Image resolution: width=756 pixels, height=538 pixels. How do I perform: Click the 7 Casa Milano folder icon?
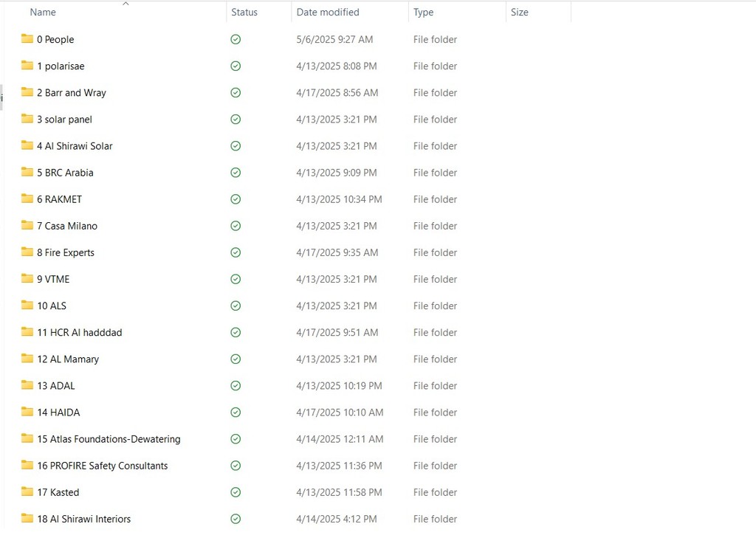(x=27, y=225)
